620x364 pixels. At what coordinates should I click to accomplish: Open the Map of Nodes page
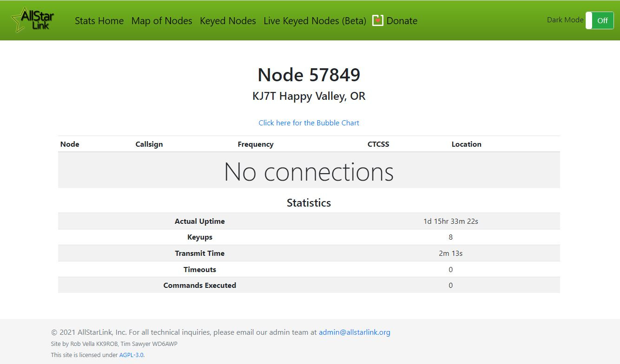pyautogui.click(x=161, y=21)
